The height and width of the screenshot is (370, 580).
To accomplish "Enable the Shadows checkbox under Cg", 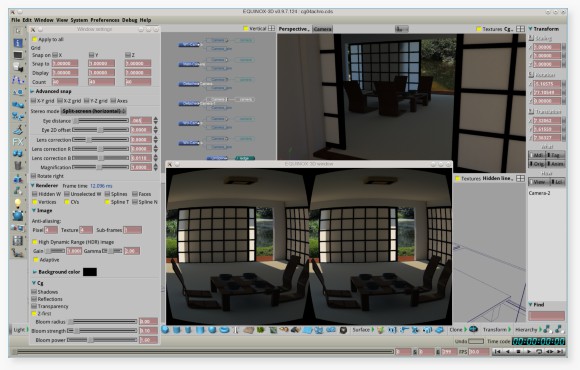I will (34, 292).
